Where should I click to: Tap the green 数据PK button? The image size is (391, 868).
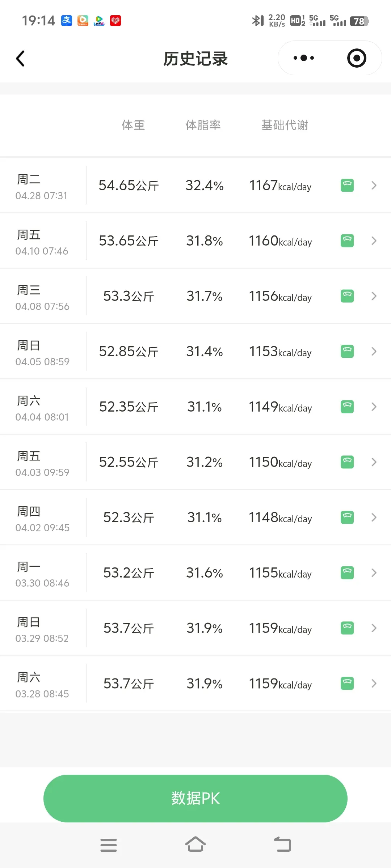pyautogui.click(x=195, y=798)
